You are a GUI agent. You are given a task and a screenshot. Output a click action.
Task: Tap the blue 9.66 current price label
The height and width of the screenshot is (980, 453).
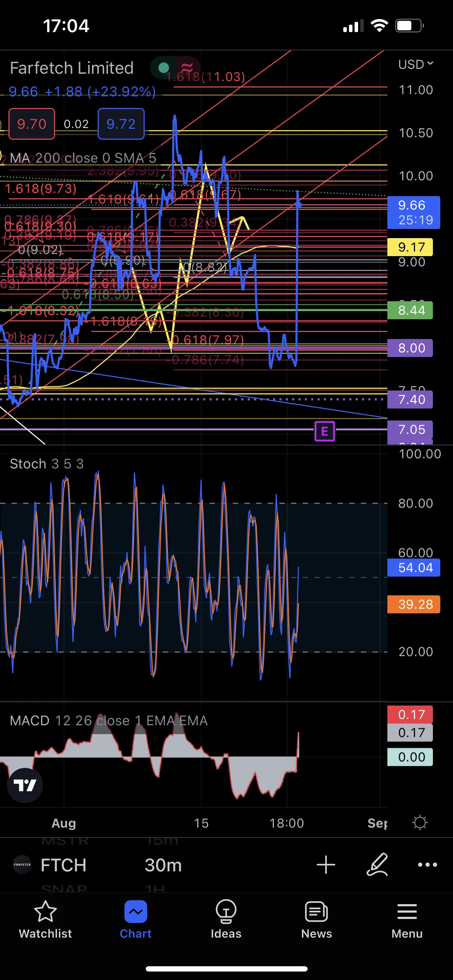413,212
